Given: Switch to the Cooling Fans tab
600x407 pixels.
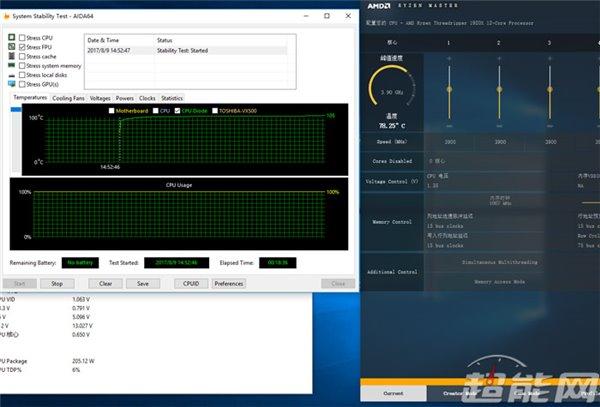Looking at the screenshot, I should pos(68,98).
